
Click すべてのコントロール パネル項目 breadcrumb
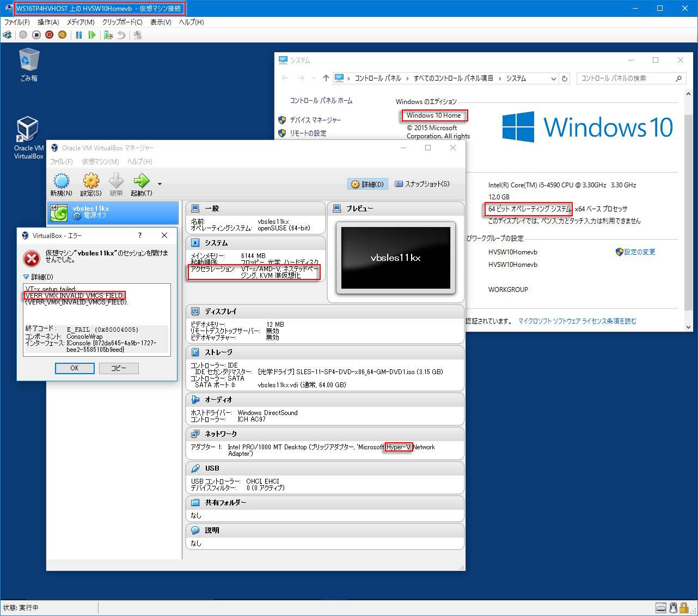coord(454,78)
